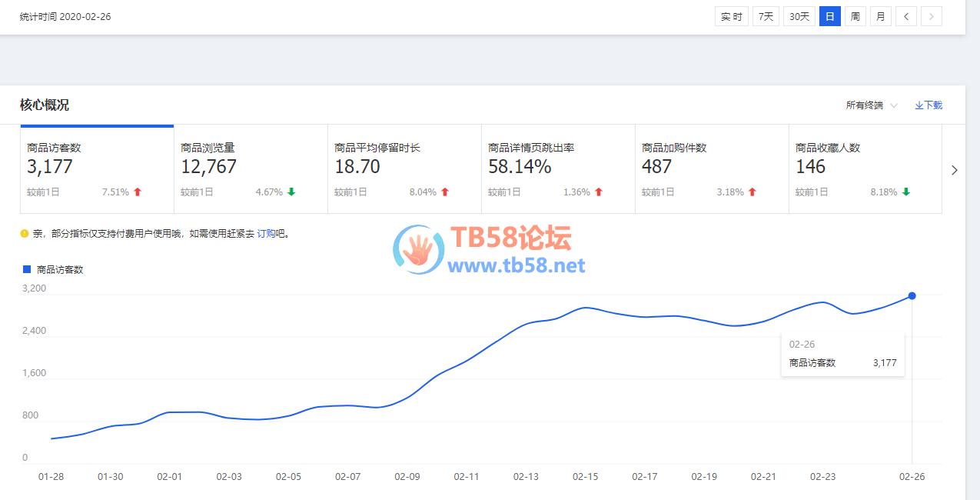Click green down arrow under 商品浏览量
The height and width of the screenshot is (500, 980).
pos(291,192)
